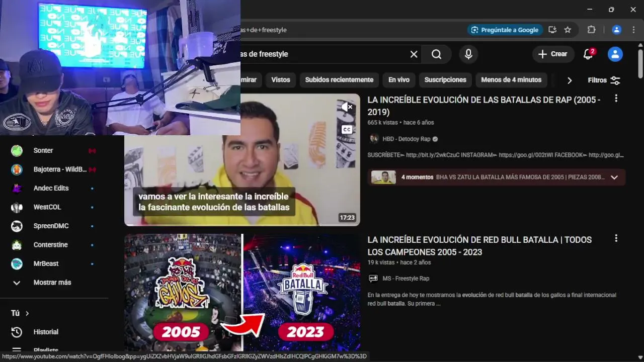Open the Filtros options
This screenshot has width=644, height=362.
604,80
